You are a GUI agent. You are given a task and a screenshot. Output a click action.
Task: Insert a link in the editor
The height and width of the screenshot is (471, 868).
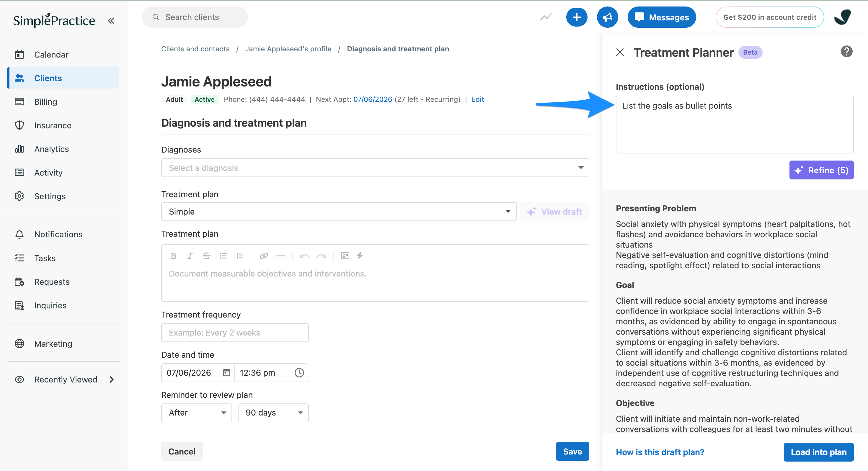[264, 256]
